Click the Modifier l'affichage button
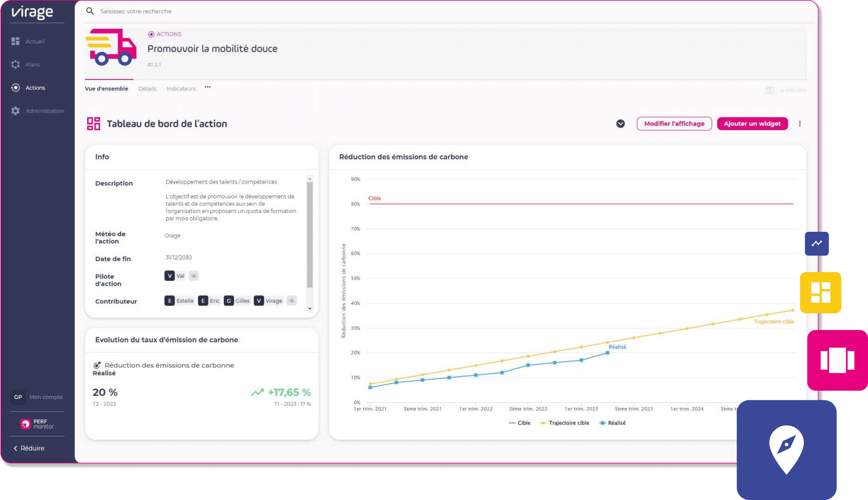This screenshot has height=500, width=868. coord(674,123)
